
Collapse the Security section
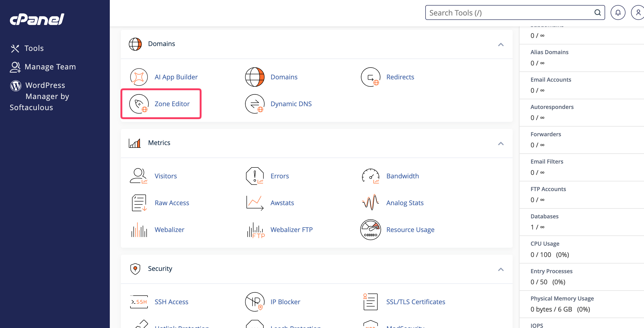click(501, 269)
